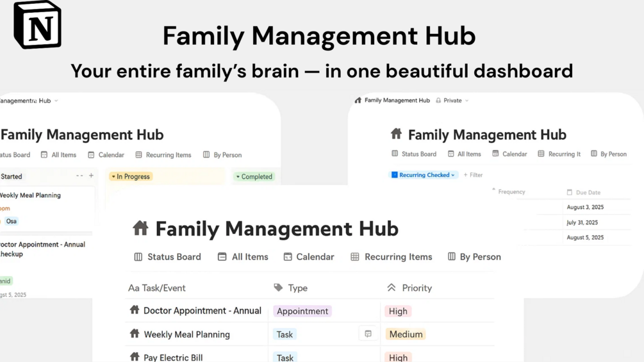Click house icon on Pay Electric Bill row
Screen dimensions: 644x362
click(x=135, y=356)
